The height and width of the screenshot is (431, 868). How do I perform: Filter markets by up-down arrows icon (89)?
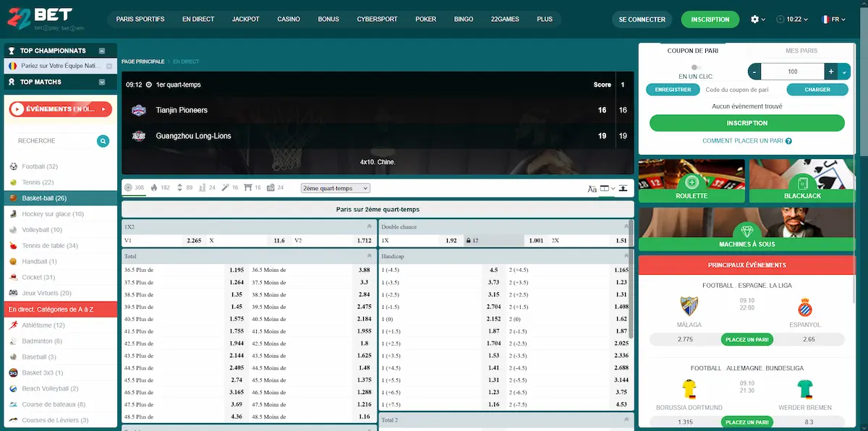(184, 188)
